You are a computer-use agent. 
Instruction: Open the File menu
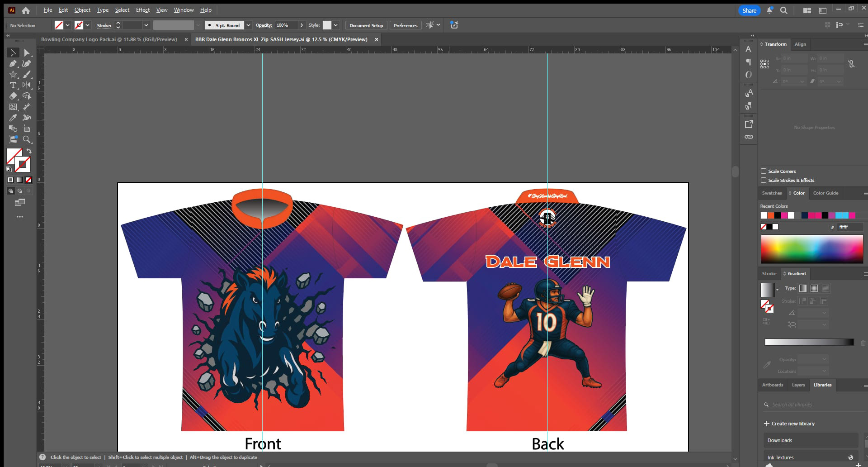(48, 10)
